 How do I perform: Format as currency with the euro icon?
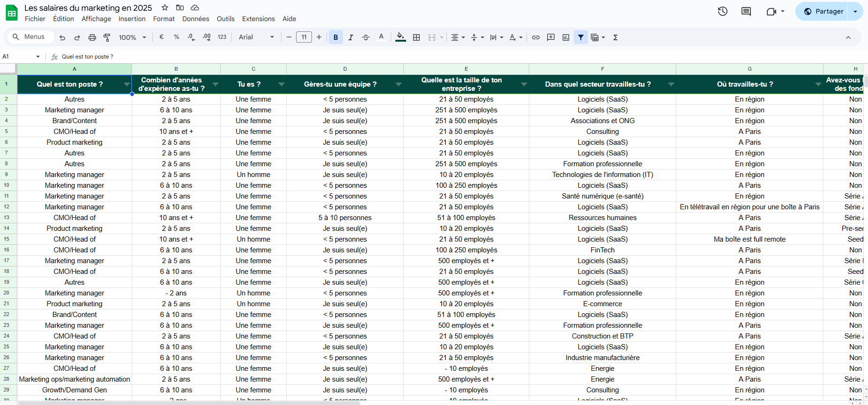point(162,37)
